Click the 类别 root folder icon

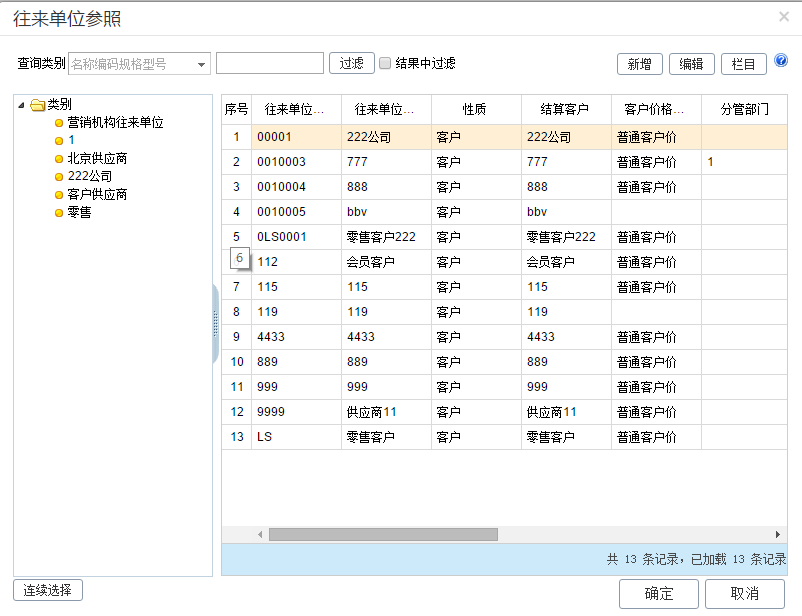click(38, 104)
